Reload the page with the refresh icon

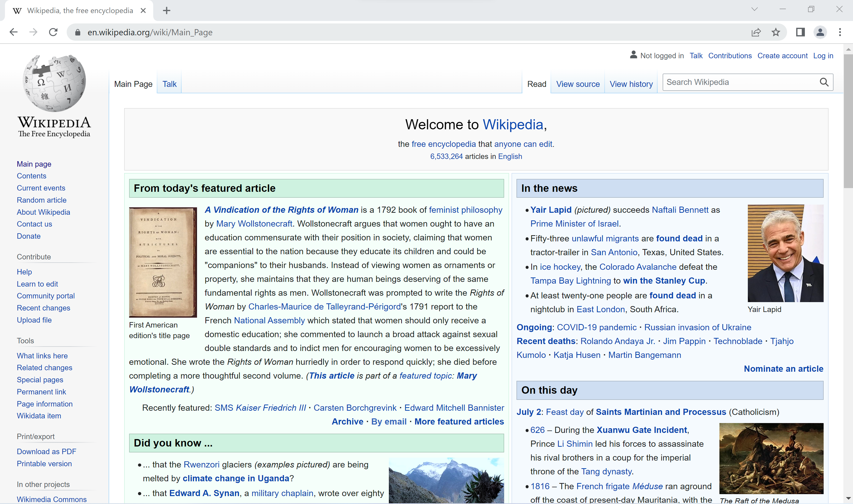click(x=53, y=32)
